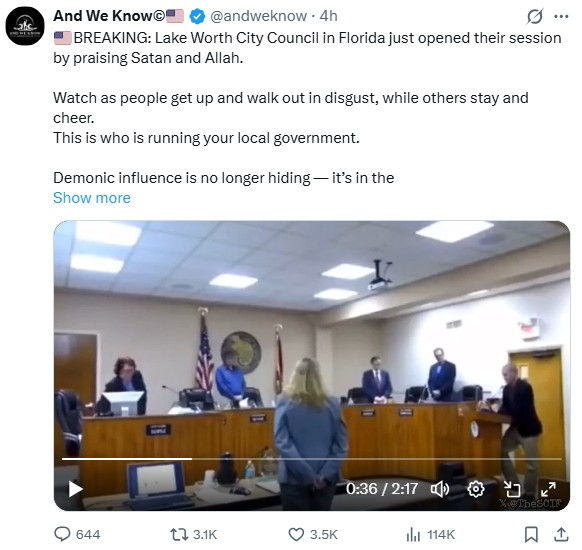Click the And We Know profile avatar
582x550 pixels.
(x=25, y=26)
